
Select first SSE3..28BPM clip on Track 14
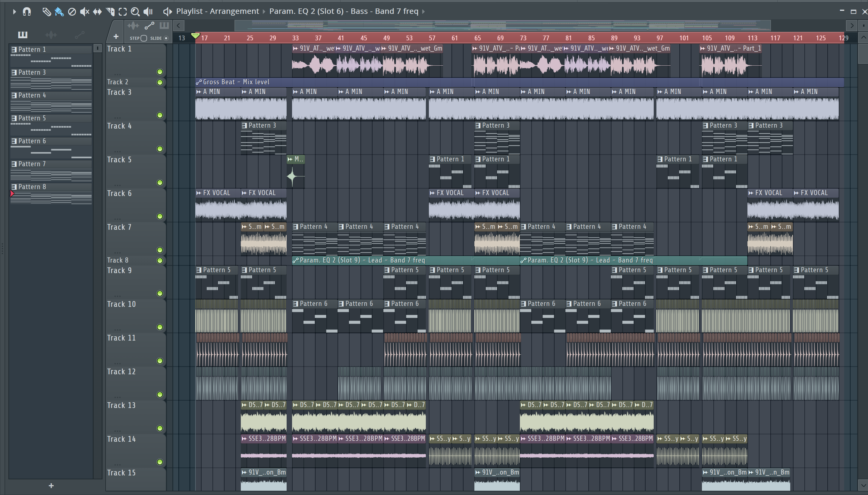pyautogui.click(x=263, y=450)
